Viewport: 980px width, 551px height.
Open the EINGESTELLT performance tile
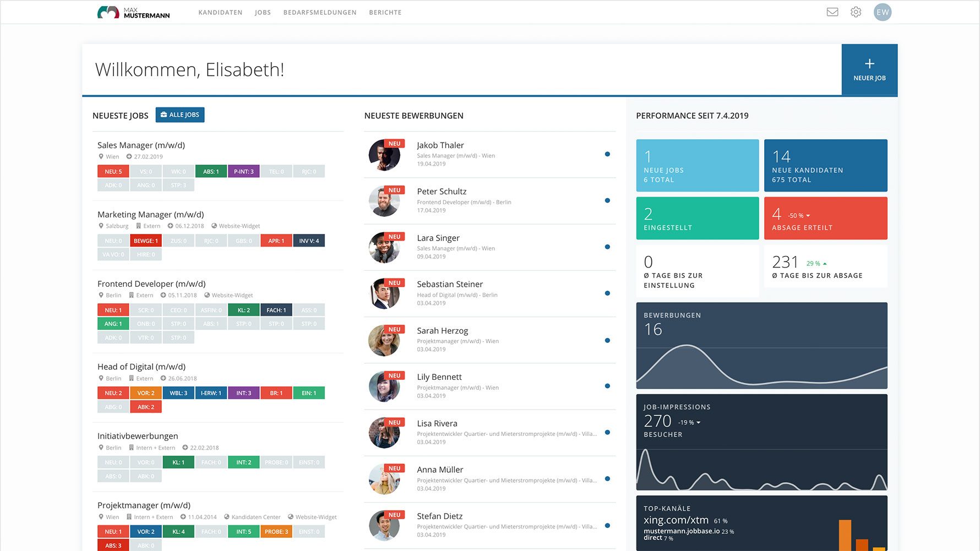pos(698,218)
